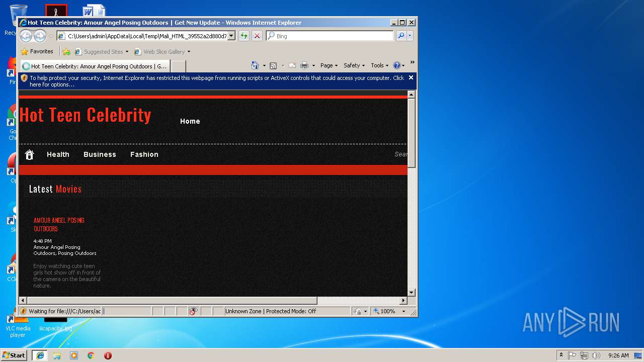The image size is (644, 362).
Task: Open the Word document desktop icon
Action: click(x=94, y=11)
